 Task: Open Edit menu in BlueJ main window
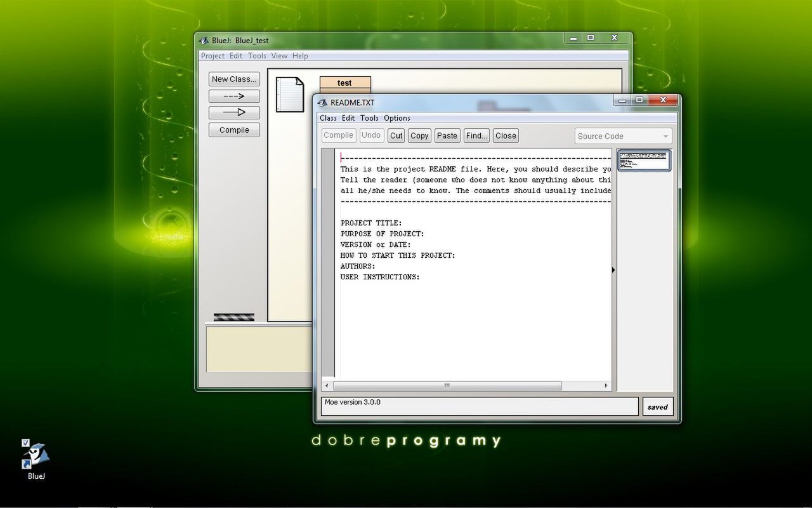[236, 56]
